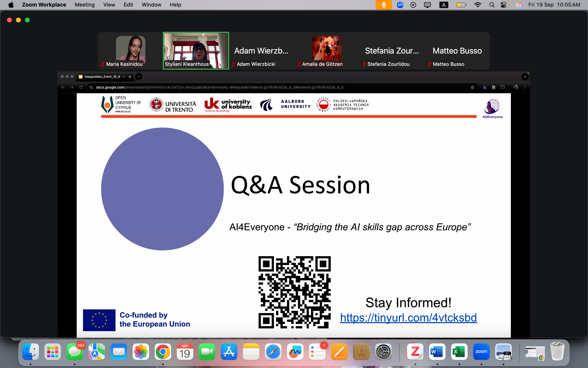Image resolution: width=588 pixels, height=368 pixels.
Task: Open App Store from the Dock
Action: [x=229, y=352]
